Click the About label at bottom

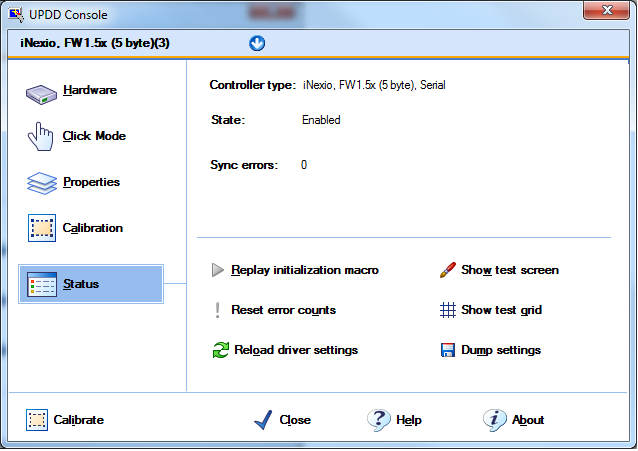528,420
